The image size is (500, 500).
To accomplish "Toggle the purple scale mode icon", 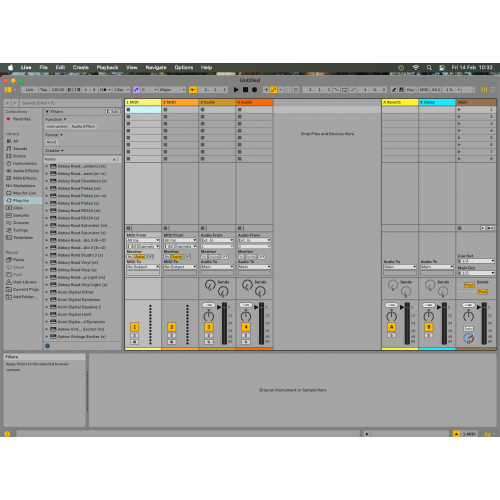I will tap(136, 90).
